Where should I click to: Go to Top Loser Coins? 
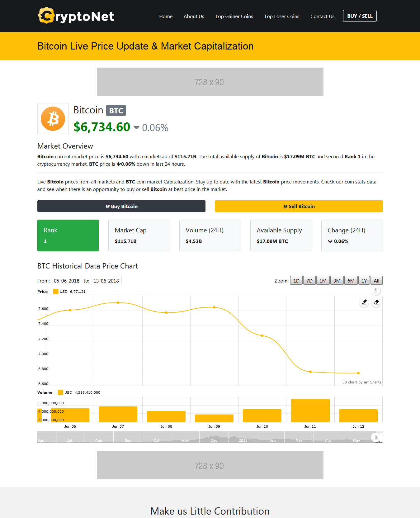pos(282,16)
